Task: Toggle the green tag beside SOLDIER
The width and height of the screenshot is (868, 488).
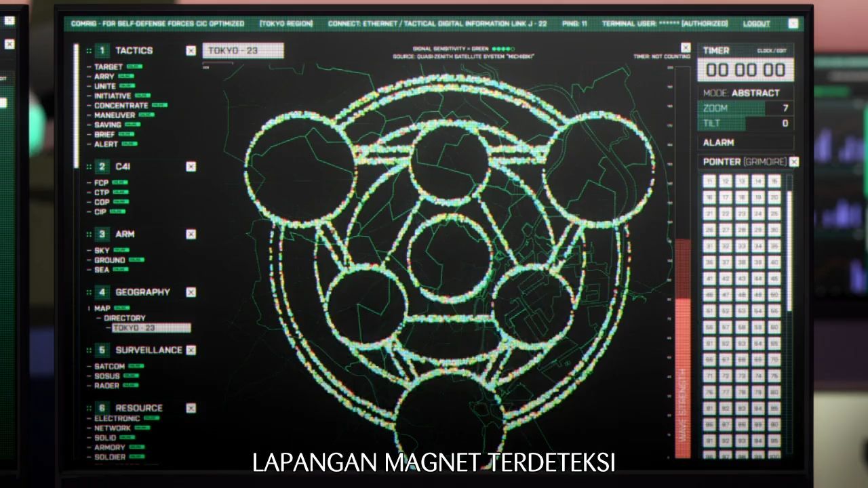Action: pos(137,457)
